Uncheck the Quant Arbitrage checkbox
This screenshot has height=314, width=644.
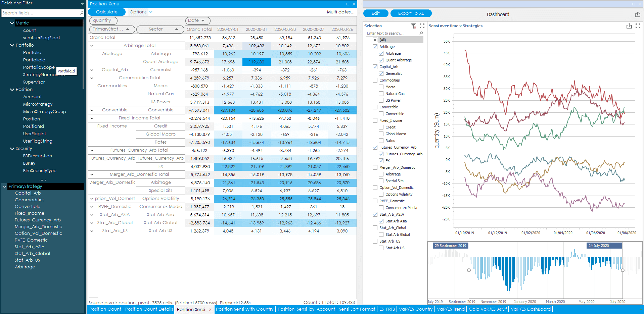381,60
